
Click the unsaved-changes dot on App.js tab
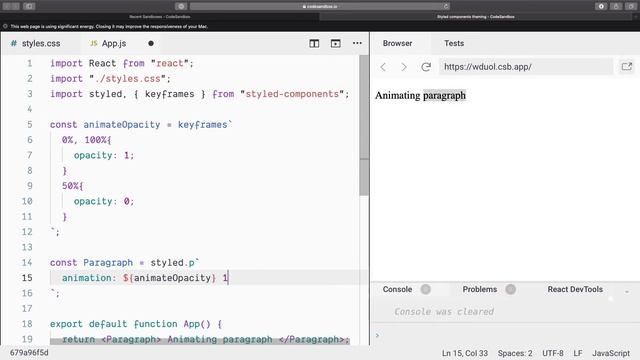click(x=151, y=43)
